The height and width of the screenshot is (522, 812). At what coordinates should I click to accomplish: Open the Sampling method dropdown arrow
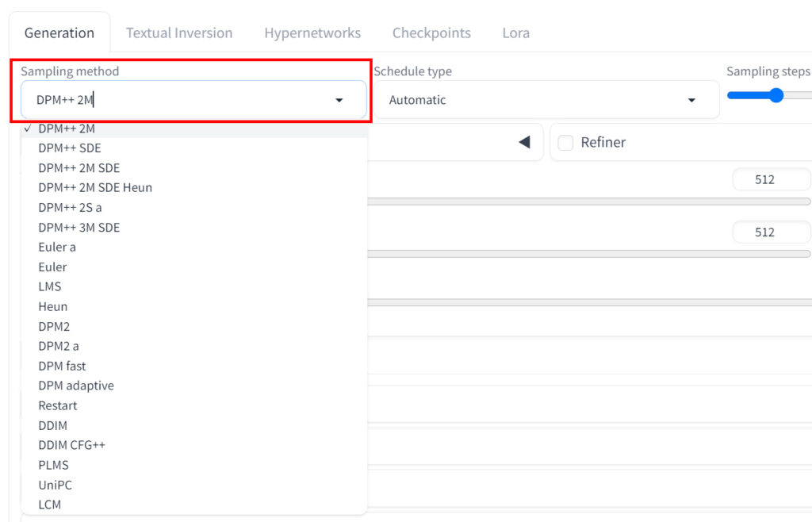point(339,100)
